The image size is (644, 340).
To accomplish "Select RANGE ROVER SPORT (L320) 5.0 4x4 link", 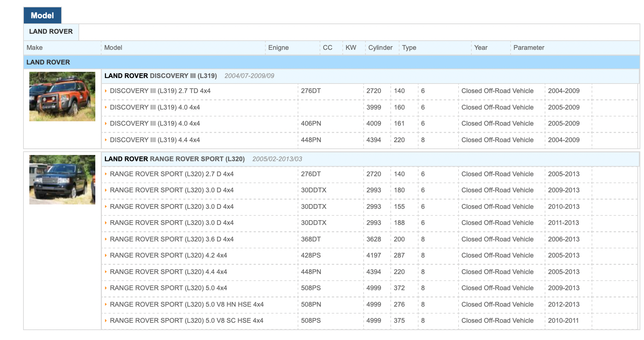I will 168,288.
